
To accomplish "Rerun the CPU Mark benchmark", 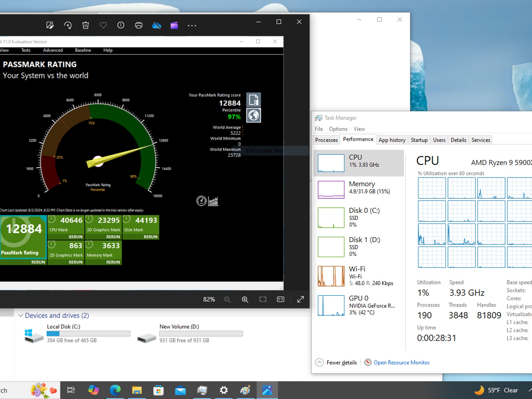I will (75, 237).
